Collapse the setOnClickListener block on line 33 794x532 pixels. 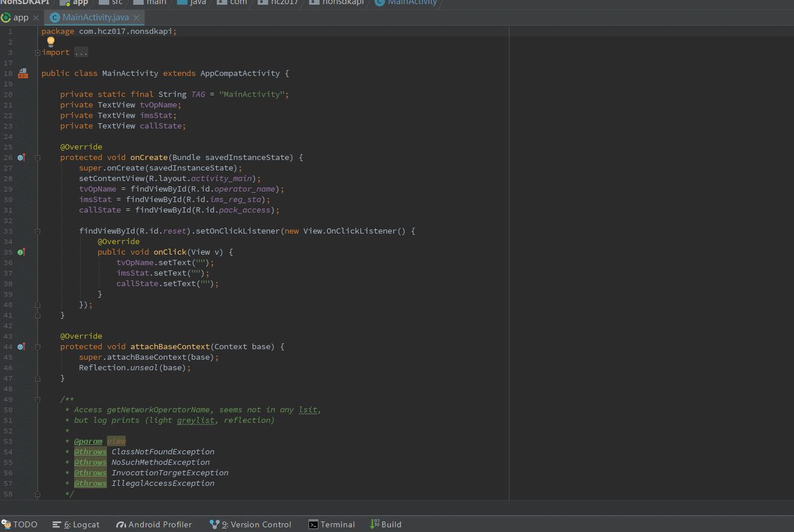coord(37,231)
